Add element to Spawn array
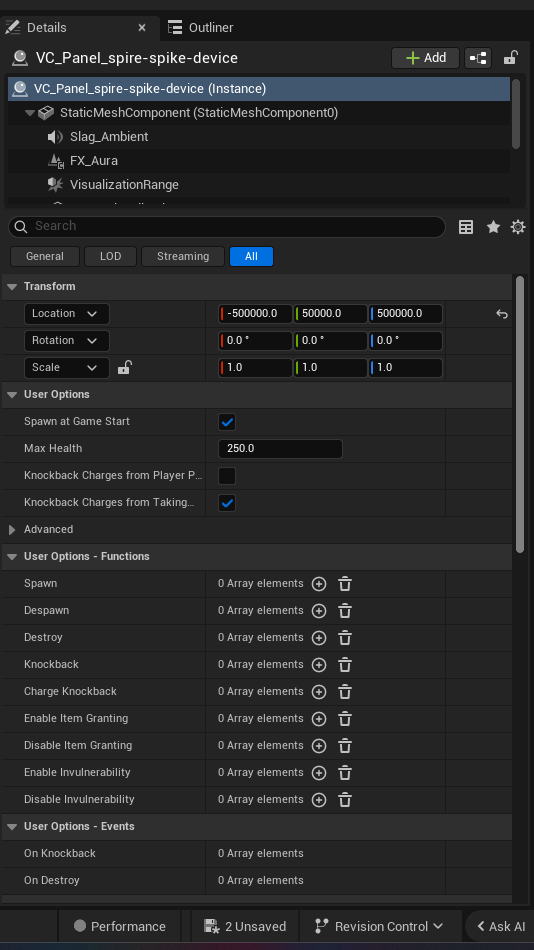The width and height of the screenshot is (534, 950). [319, 584]
